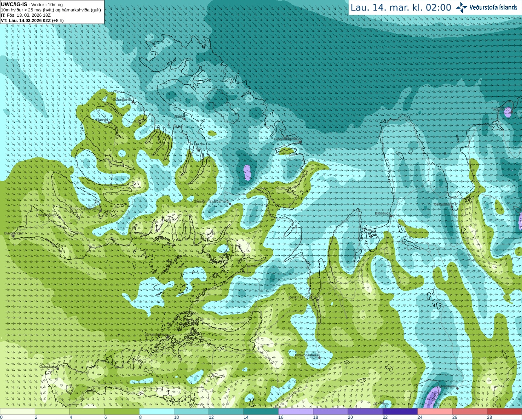This screenshot has height=420, width=522.
Task: Select the Hveravellir station label
Action: (447, 386)
